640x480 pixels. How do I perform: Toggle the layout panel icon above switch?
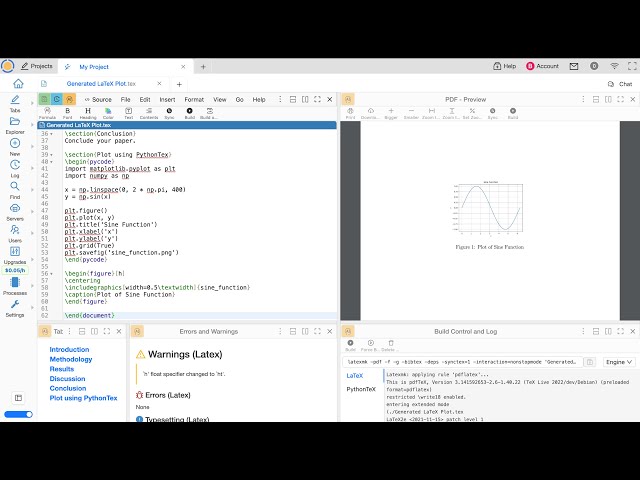pos(18,398)
